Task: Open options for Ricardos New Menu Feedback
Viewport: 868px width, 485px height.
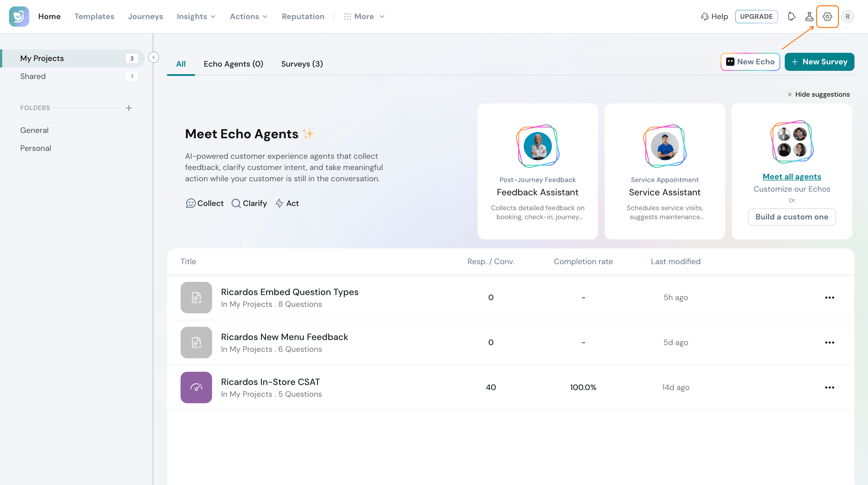Action: 829,343
